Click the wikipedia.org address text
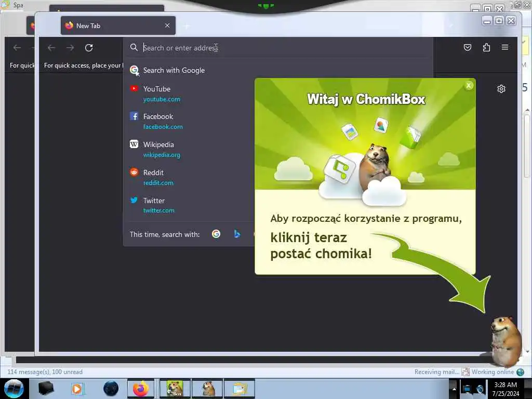The image size is (532, 399). (162, 155)
